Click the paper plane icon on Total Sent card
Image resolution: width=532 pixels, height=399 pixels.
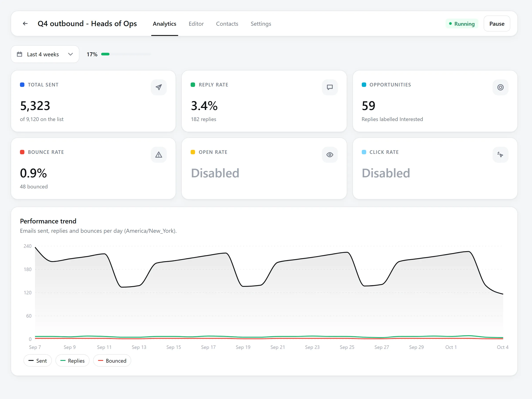click(x=158, y=87)
